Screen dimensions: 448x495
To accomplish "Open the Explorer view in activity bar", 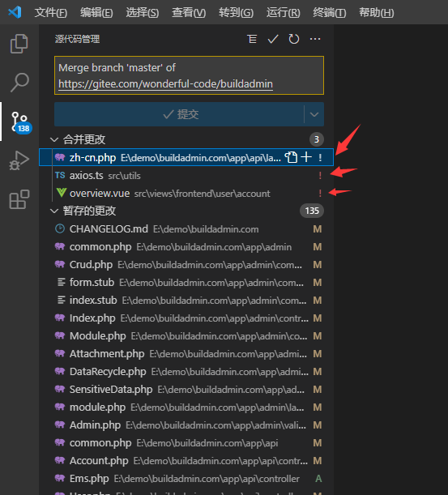I will (x=19, y=44).
